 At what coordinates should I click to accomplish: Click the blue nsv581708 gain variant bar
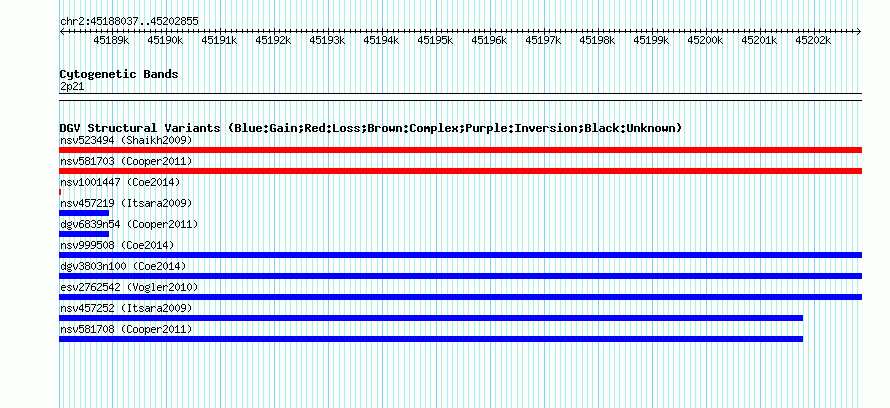point(431,339)
